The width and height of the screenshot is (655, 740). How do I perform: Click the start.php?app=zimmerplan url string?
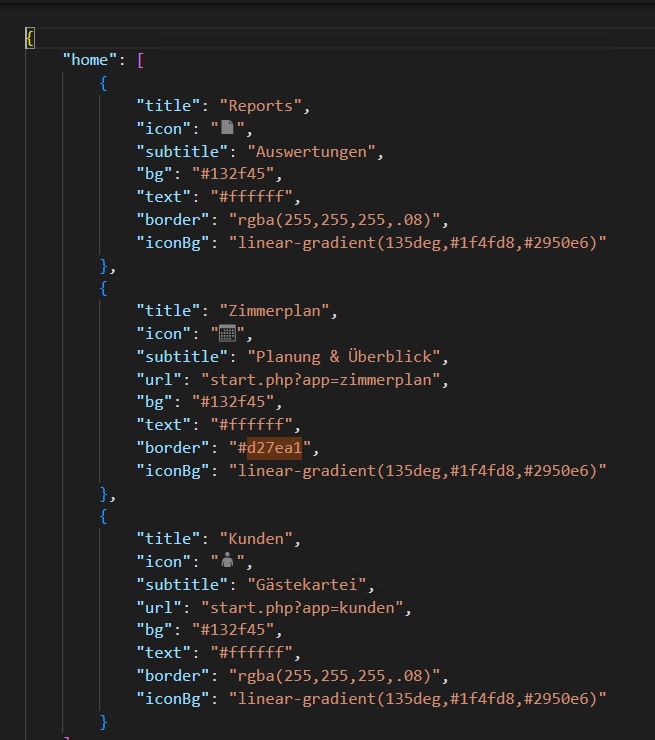click(x=321, y=379)
